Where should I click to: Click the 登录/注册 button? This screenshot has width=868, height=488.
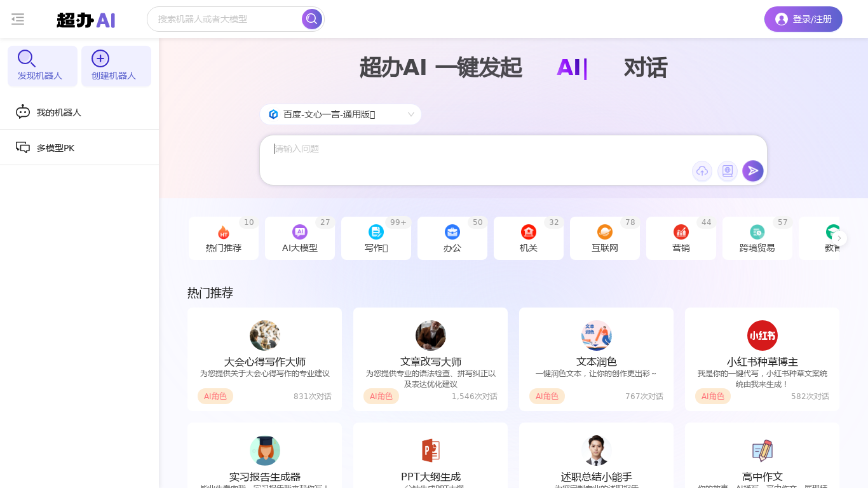pyautogui.click(x=803, y=19)
